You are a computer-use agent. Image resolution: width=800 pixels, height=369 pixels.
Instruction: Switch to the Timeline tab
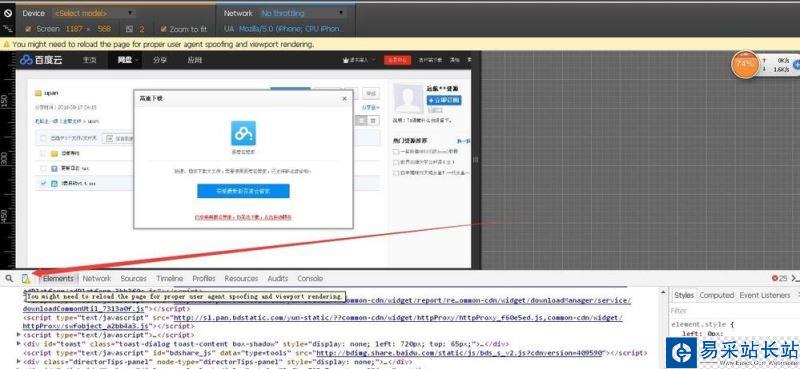(x=169, y=278)
